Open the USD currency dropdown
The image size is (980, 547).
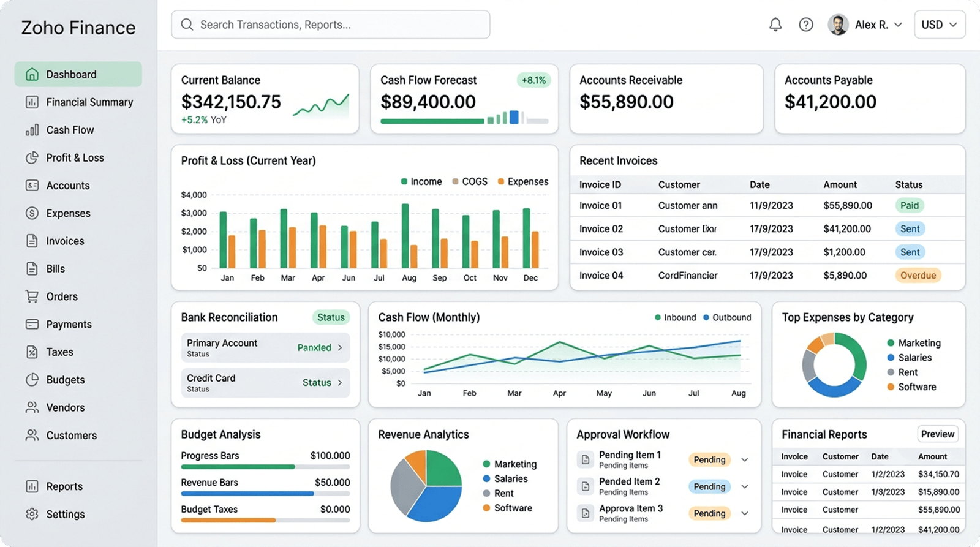coord(940,25)
